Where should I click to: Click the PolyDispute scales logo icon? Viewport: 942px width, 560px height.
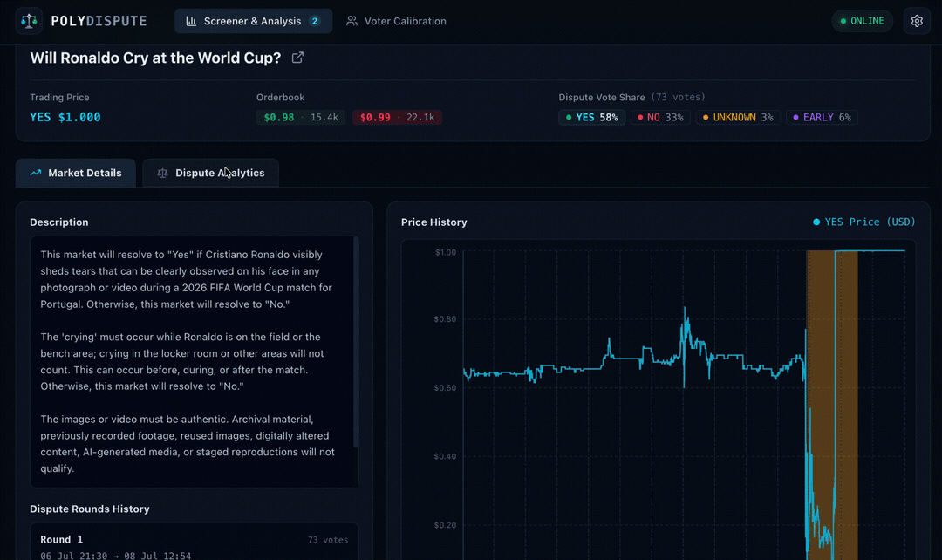29,21
